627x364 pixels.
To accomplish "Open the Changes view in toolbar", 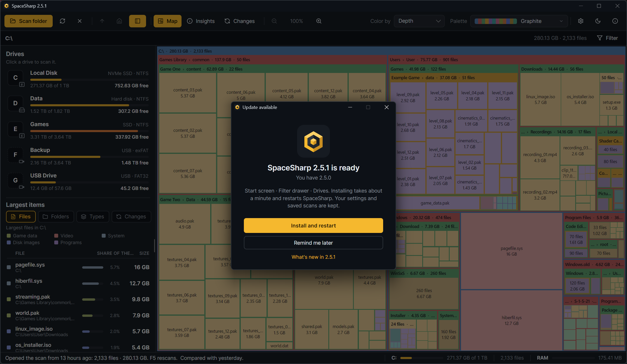I will click(x=239, y=21).
